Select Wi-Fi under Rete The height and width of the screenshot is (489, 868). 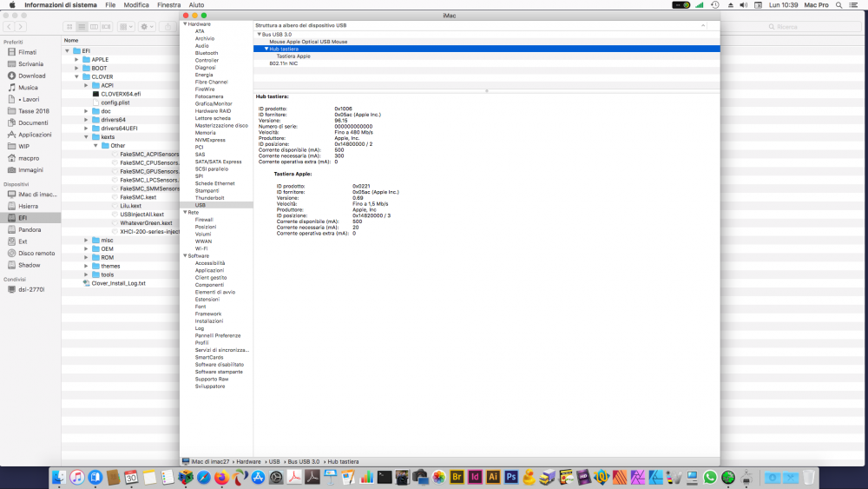pyautogui.click(x=201, y=248)
